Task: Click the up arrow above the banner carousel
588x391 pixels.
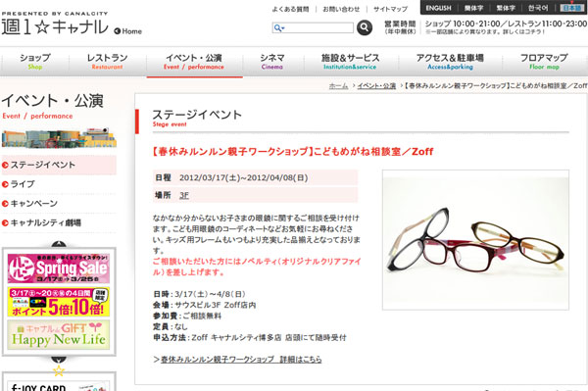Action: (x=59, y=244)
